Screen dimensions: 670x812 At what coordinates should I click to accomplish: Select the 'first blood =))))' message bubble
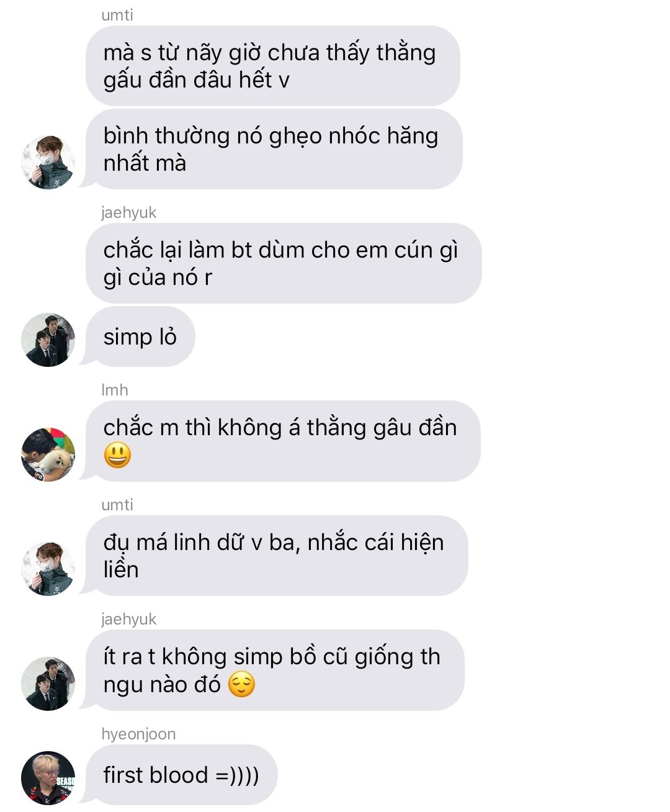(180, 775)
